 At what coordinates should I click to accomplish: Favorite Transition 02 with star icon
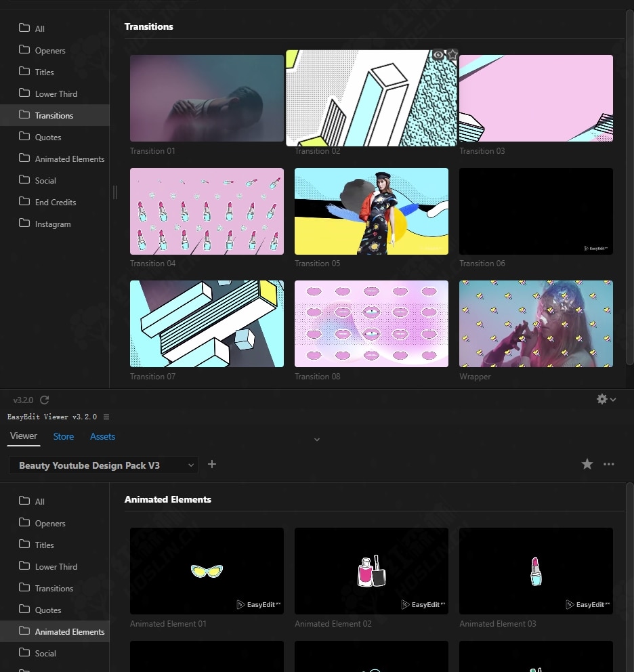coord(452,54)
